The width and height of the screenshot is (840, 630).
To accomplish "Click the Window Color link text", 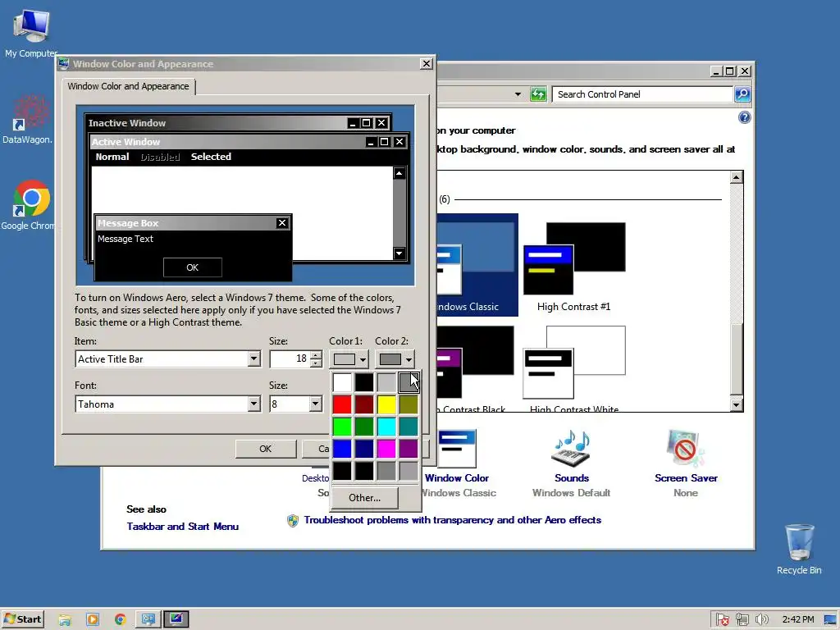I will coord(457,478).
